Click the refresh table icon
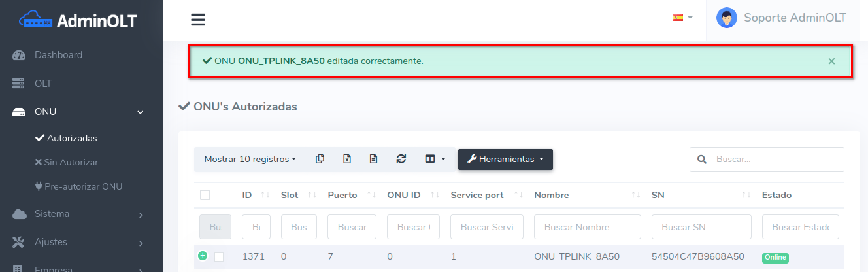 point(401,159)
